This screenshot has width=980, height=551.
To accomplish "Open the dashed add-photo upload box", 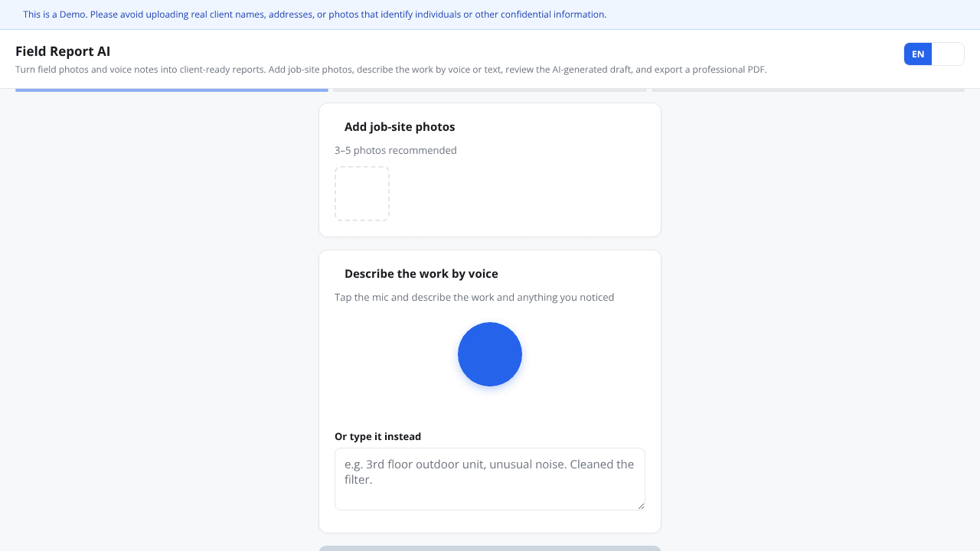I will tap(362, 194).
